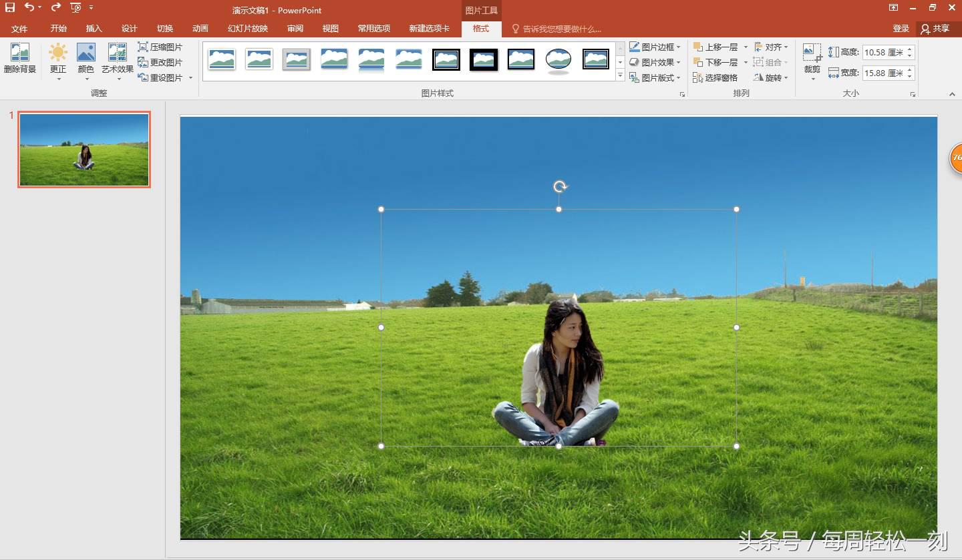Image resolution: width=962 pixels, height=560 pixels.
Task: Click the Crop (裁剪) tool icon
Action: [x=812, y=53]
